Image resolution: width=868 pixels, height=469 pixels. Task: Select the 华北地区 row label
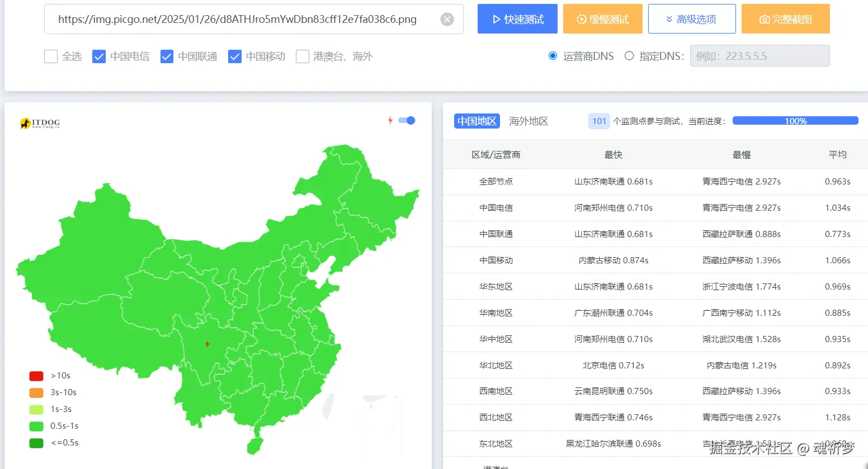pos(496,366)
